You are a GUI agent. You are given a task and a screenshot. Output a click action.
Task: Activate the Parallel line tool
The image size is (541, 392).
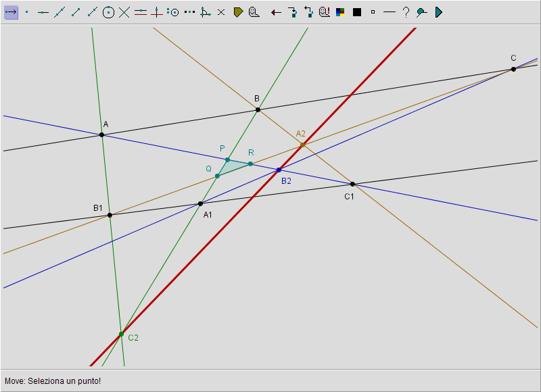pos(141,12)
